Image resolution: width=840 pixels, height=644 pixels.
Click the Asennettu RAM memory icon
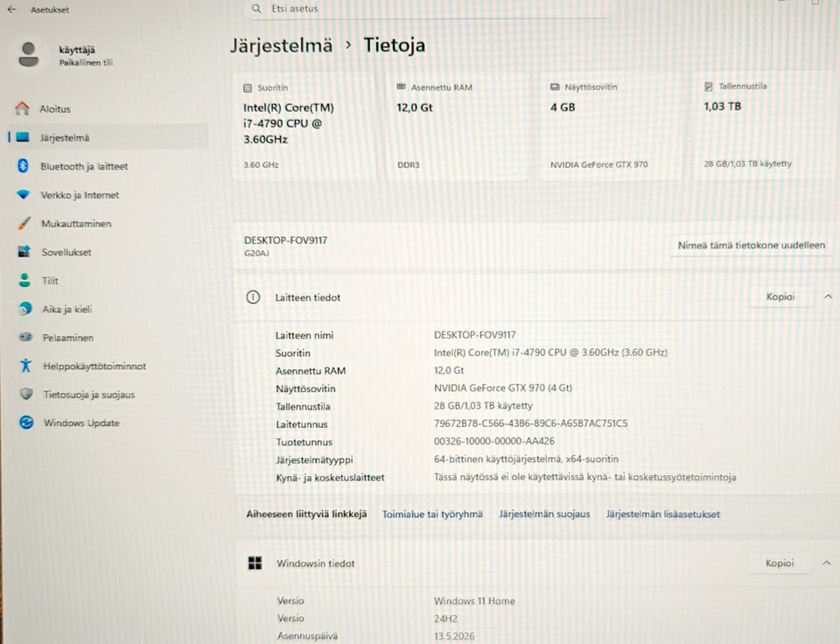401,87
